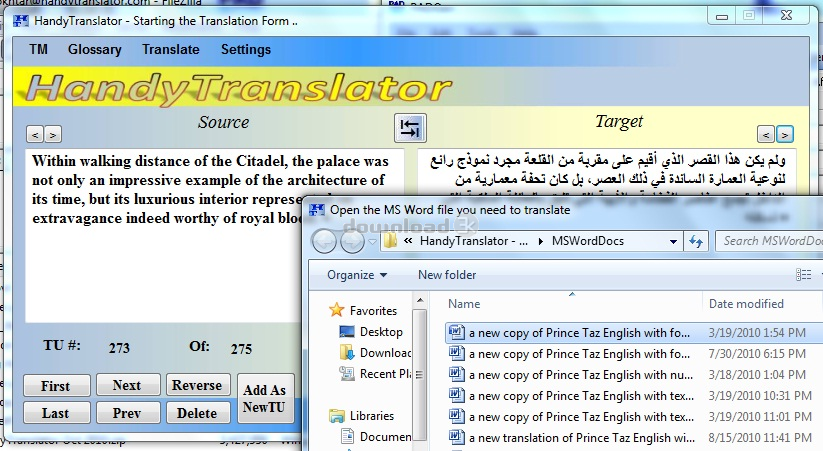The image size is (823, 451).
Task: Select file dated 3/19/2010 11:01 PM
Action: point(632,417)
